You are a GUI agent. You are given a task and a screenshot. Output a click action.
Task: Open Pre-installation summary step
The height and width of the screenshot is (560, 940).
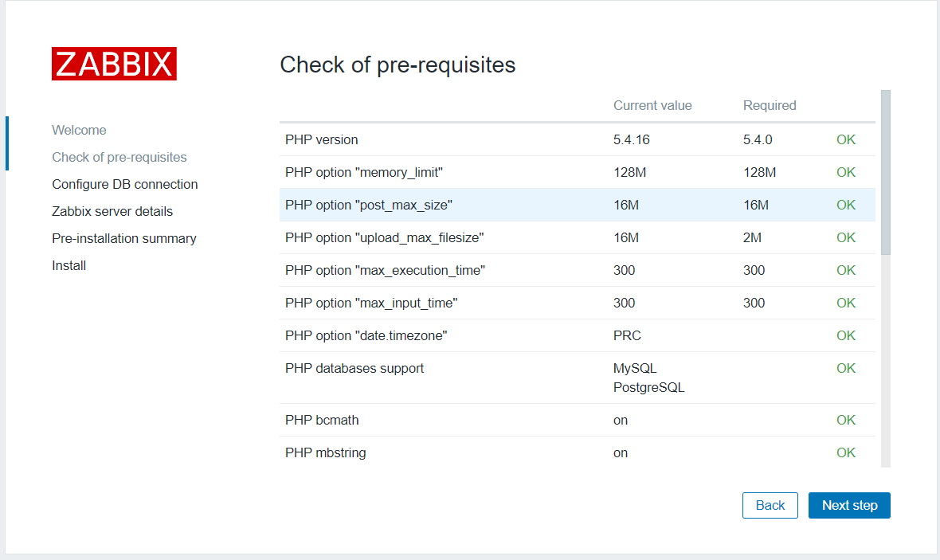(x=124, y=238)
